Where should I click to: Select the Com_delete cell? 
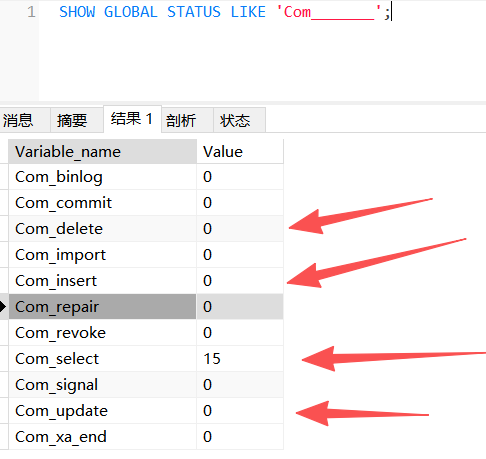[x=102, y=229]
